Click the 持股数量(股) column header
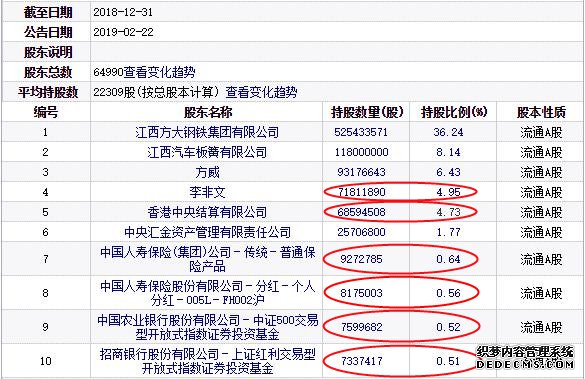Image resolution: width=585 pixels, height=379 pixels. 367,112
